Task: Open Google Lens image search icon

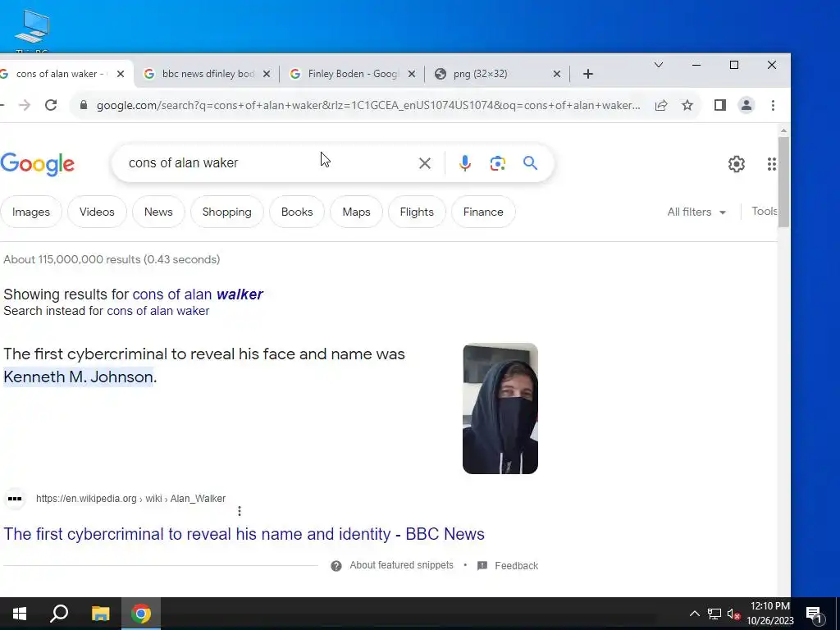Action: coord(498,163)
